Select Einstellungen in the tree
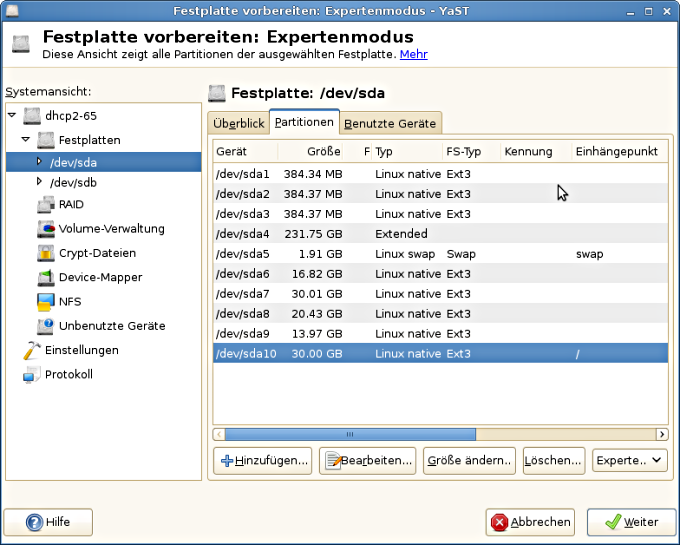The image size is (680, 545). [x=82, y=350]
